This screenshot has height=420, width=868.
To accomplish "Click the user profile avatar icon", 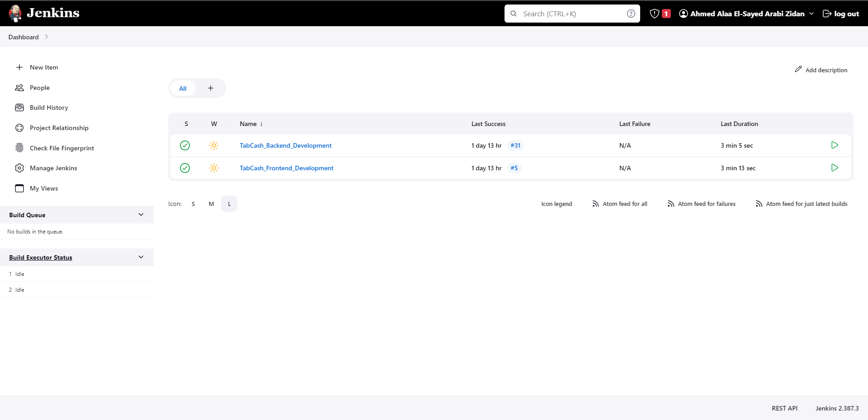I will coord(684,14).
